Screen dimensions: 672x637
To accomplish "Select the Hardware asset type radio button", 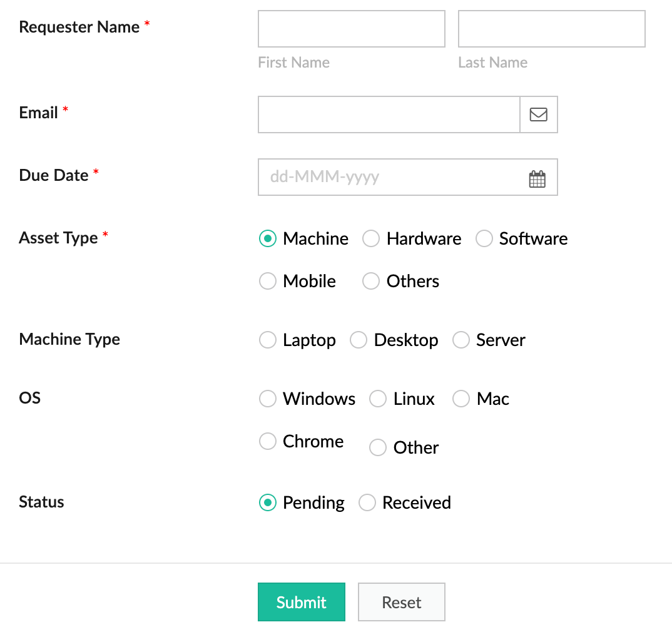I will point(370,238).
